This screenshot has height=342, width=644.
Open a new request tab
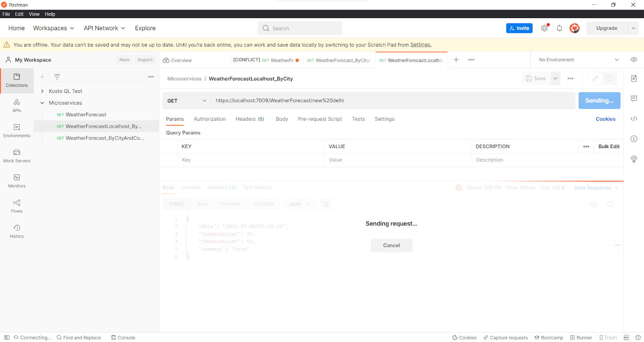[456, 60]
